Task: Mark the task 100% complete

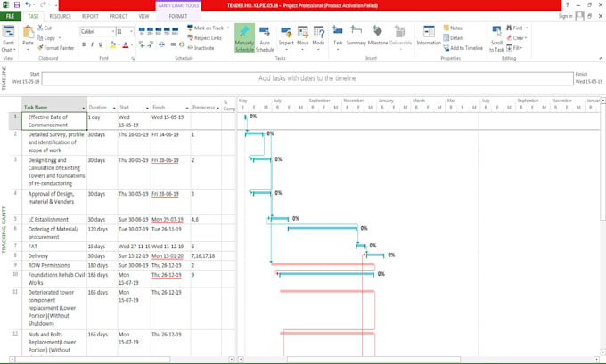Action: (175, 30)
